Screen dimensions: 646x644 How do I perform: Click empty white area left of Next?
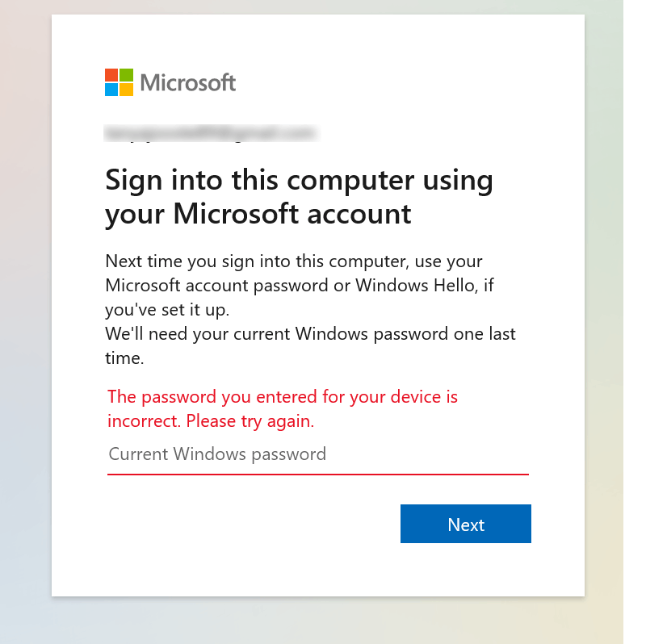click(247, 524)
